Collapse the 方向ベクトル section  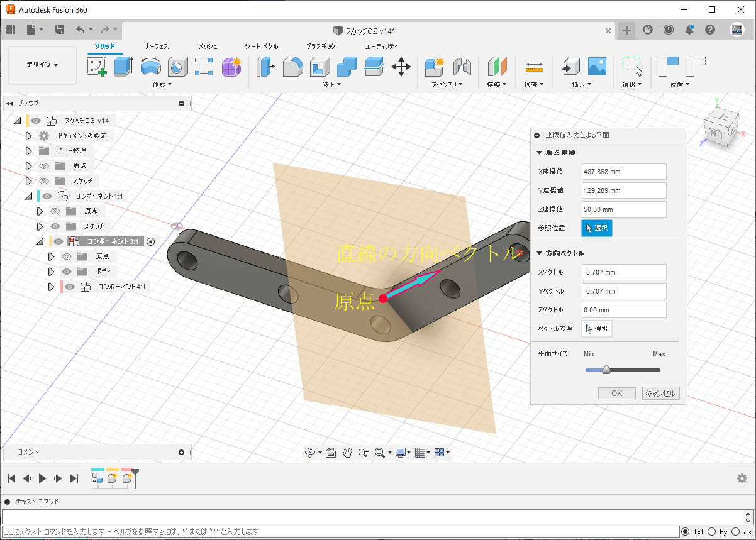click(x=539, y=253)
